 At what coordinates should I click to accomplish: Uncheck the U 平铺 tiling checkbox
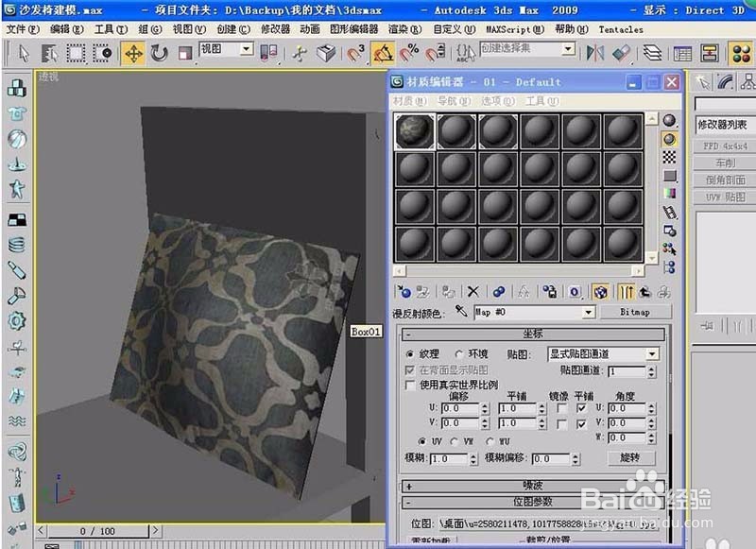[x=581, y=408]
